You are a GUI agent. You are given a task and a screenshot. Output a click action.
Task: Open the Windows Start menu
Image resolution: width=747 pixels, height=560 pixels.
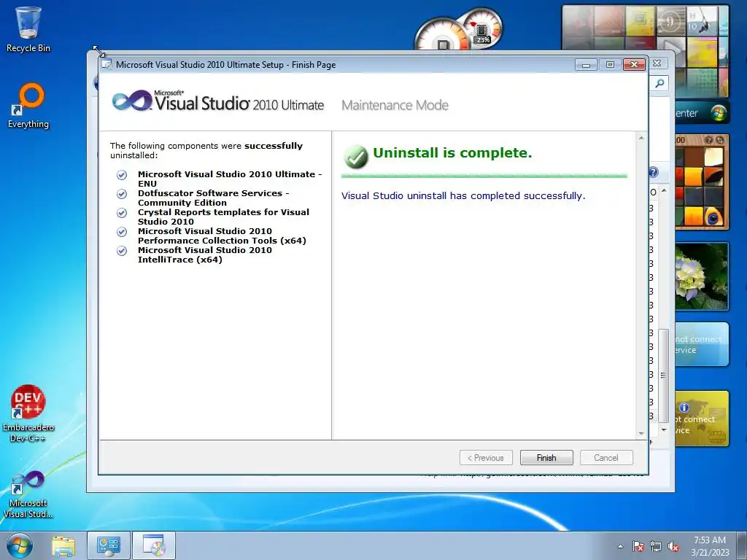pos(20,545)
